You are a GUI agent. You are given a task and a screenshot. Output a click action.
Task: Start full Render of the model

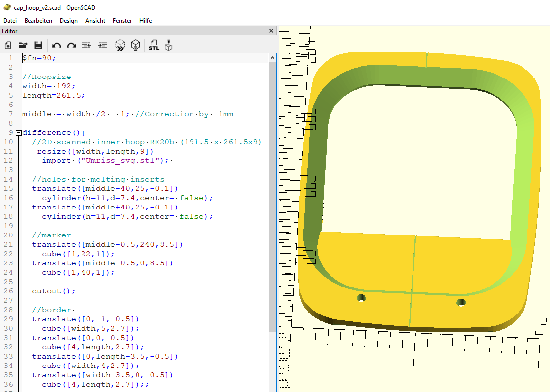point(136,45)
